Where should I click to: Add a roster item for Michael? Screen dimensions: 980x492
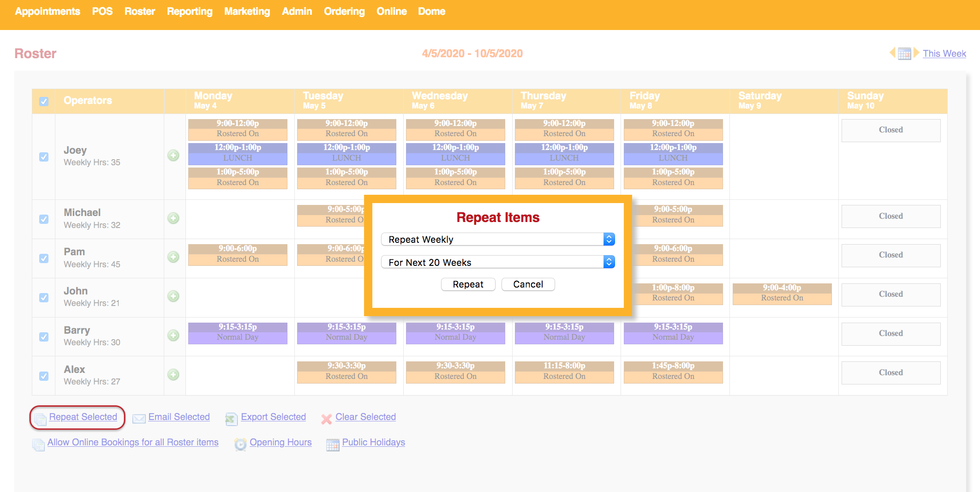tap(173, 218)
